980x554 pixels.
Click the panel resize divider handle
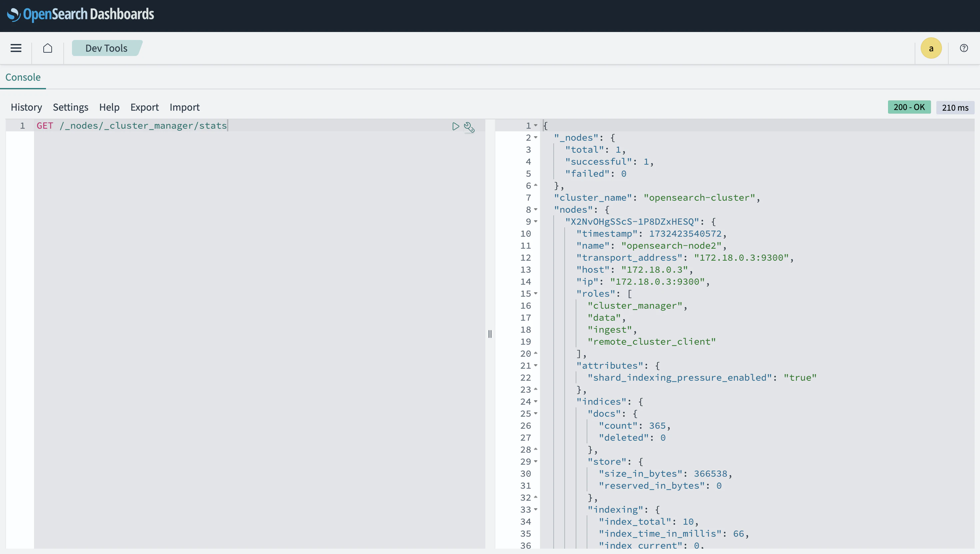[x=490, y=334]
